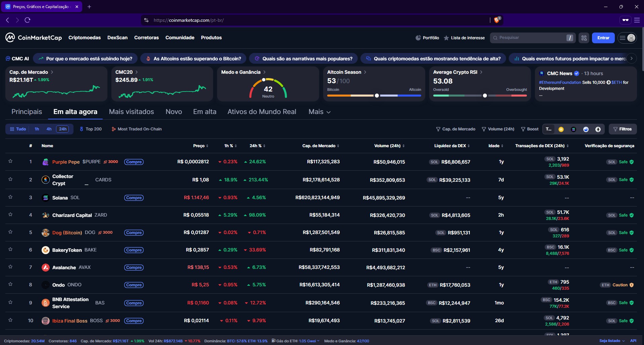
Task: Open the Volume (24h) filter dropdown
Action: [x=498, y=129]
